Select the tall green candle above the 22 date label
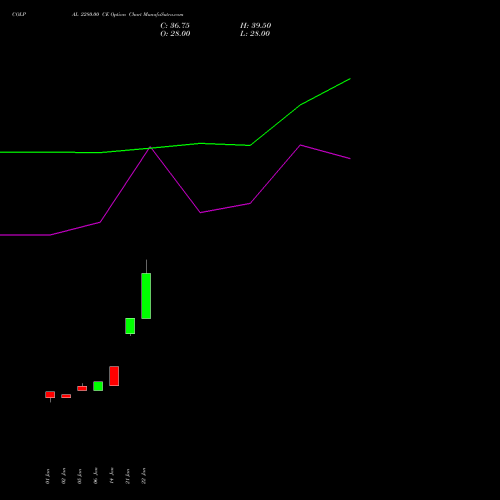 point(146,296)
